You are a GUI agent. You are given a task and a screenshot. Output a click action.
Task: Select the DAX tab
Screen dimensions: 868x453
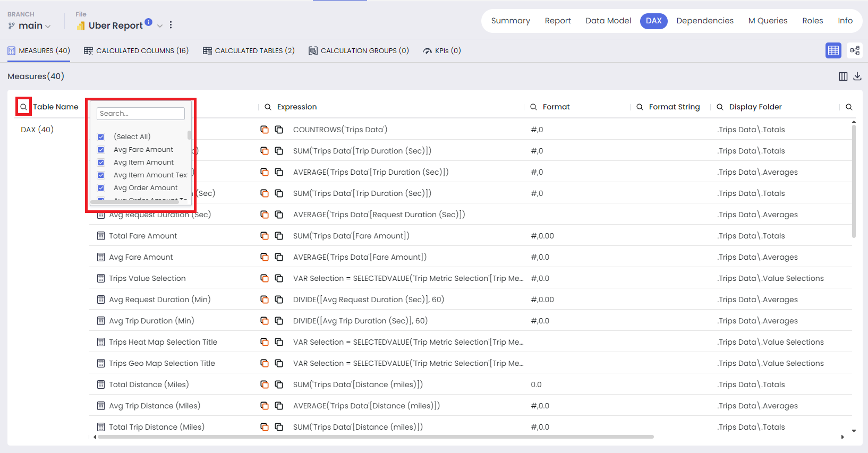coord(653,21)
